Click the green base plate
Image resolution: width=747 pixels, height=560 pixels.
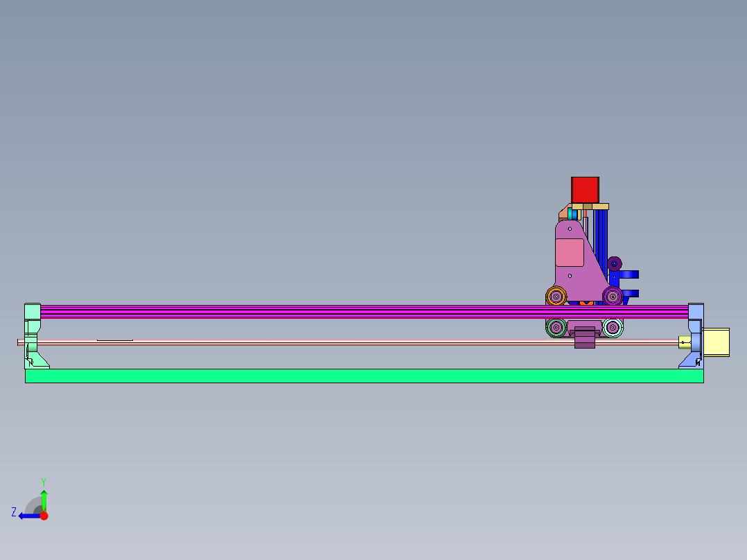click(364, 376)
